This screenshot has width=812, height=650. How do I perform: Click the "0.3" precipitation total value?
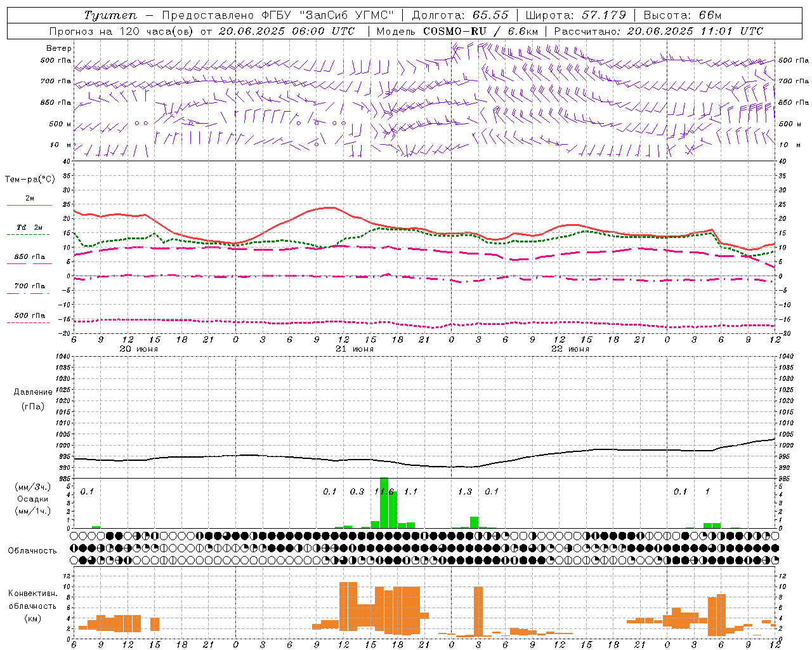pos(357,491)
